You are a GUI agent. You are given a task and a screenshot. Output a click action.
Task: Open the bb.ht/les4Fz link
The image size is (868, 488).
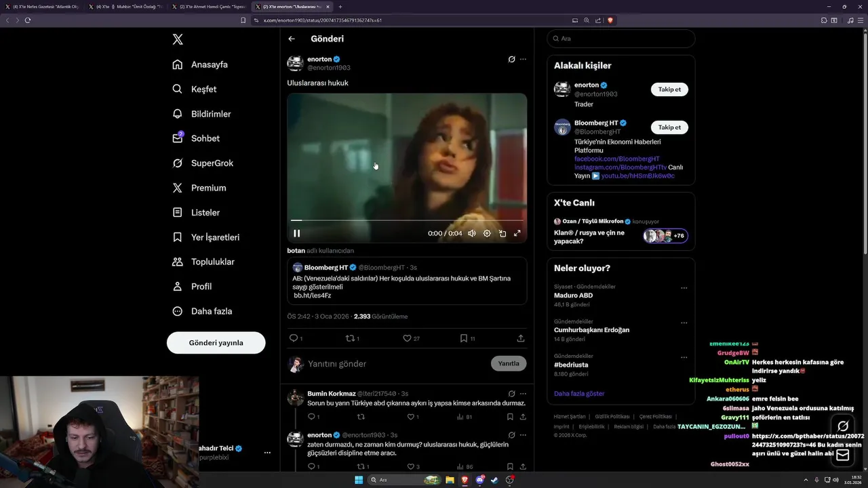(x=312, y=296)
